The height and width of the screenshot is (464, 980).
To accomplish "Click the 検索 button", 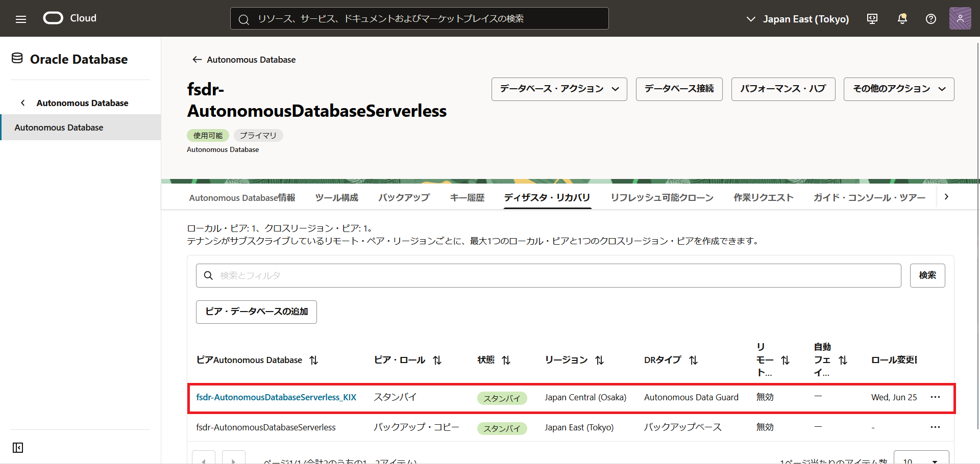I will [927, 275].
